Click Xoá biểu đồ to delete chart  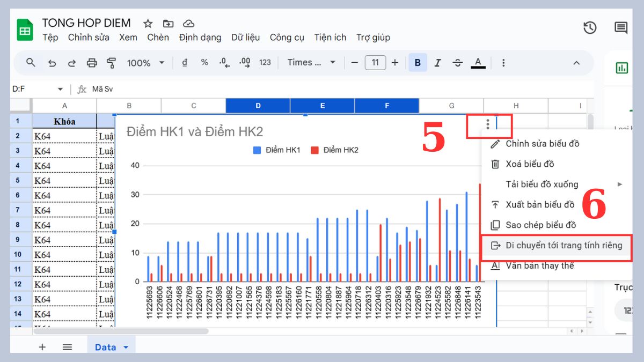tap(530, 164)
